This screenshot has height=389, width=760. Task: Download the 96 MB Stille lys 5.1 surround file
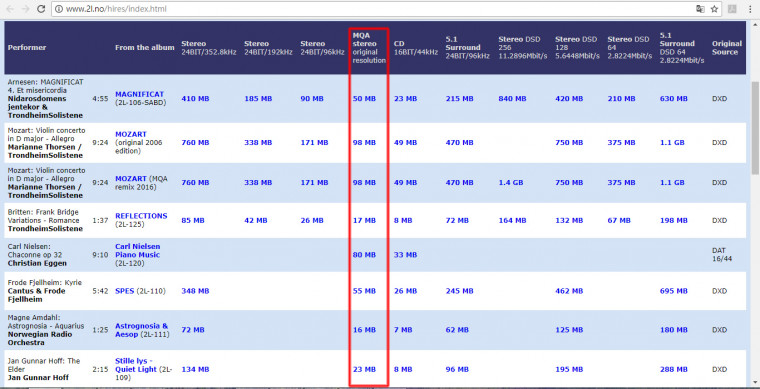point(457,370)
